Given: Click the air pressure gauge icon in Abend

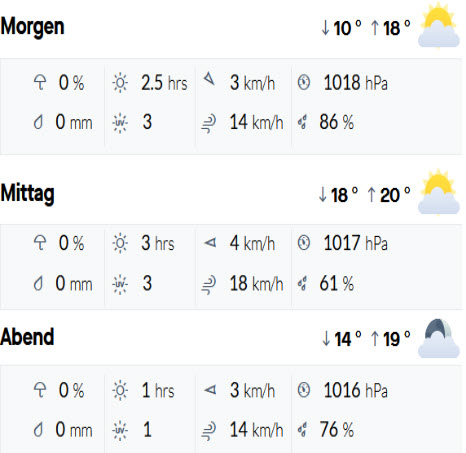Looking at the screenshot, I should (304, 390).
